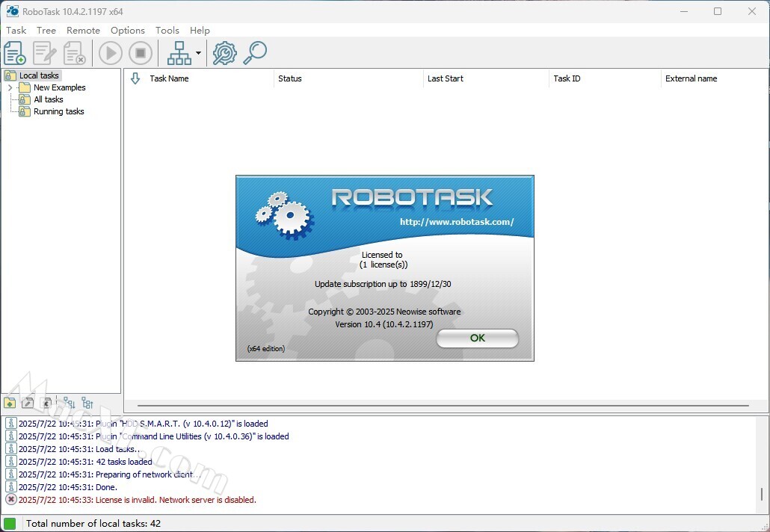The height and width of the screenshot is (532, 770).
Task: Click the new folder icon below tree
Action: [x=10, y=403]
